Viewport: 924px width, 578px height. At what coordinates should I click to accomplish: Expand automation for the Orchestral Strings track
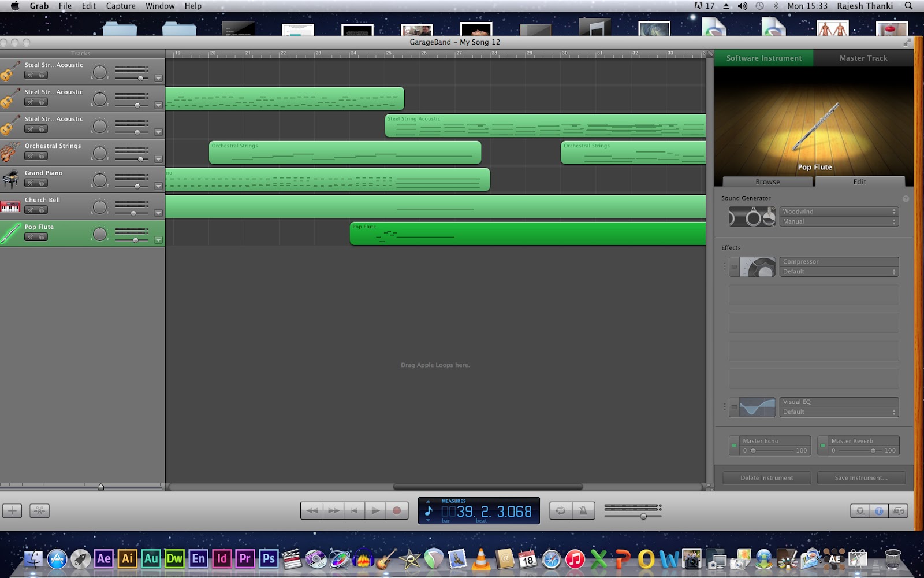pos(158,160)
